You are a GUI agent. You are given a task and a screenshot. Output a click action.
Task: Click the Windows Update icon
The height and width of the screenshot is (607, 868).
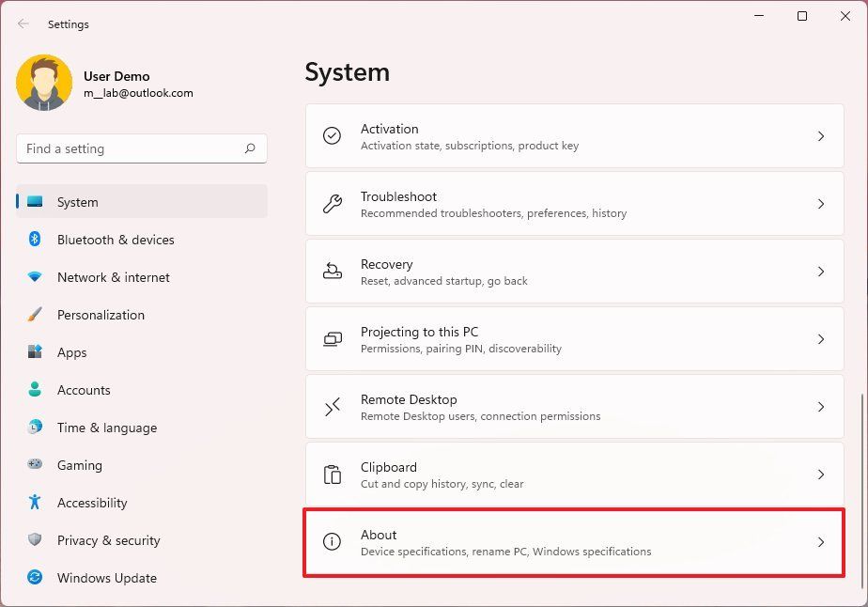tap(34, 578)
